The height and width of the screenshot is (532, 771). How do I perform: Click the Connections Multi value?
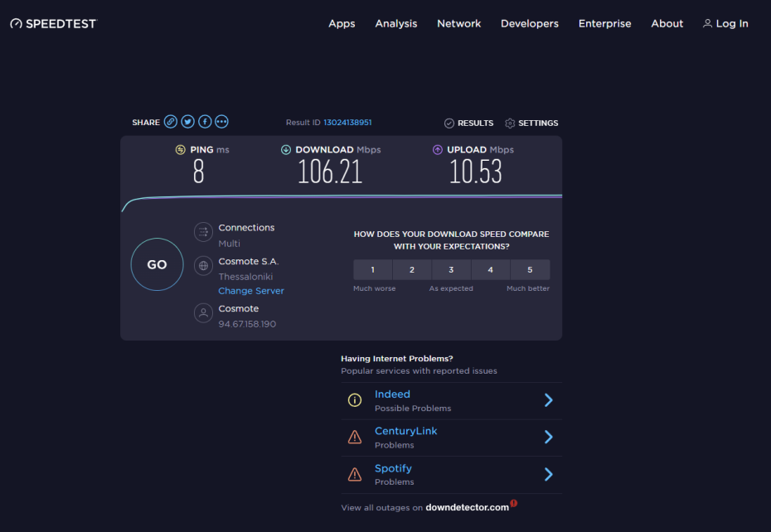tap(229, 244)
